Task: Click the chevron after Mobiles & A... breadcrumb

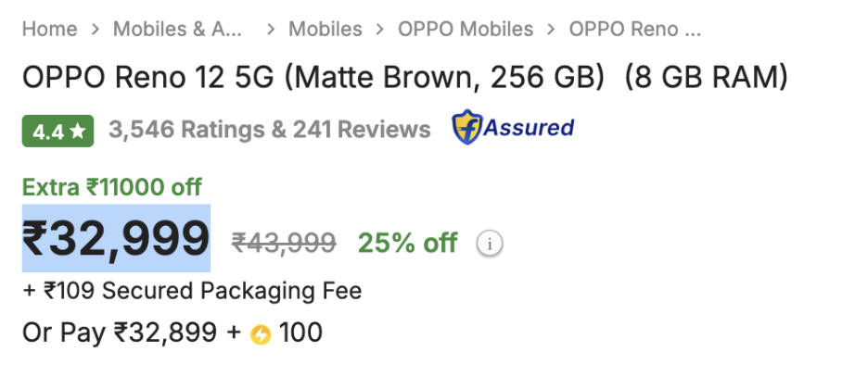Action: pyautogui.click(x=271, y=30)
